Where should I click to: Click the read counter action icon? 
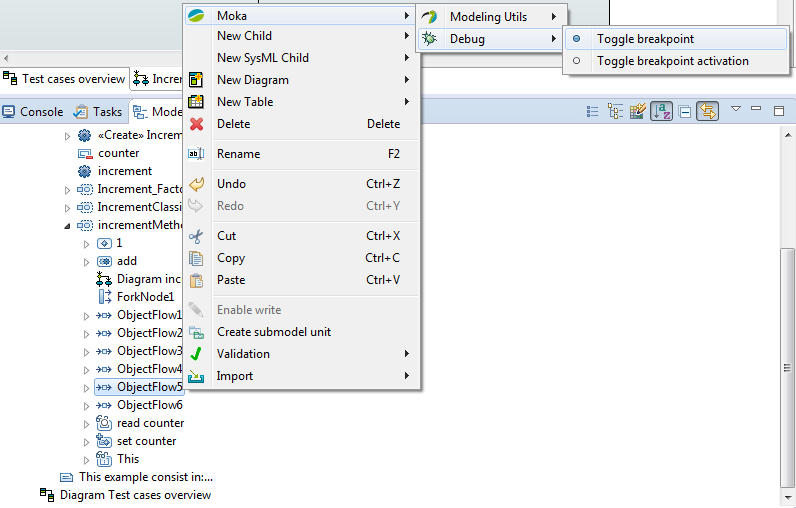pos(104,423)
